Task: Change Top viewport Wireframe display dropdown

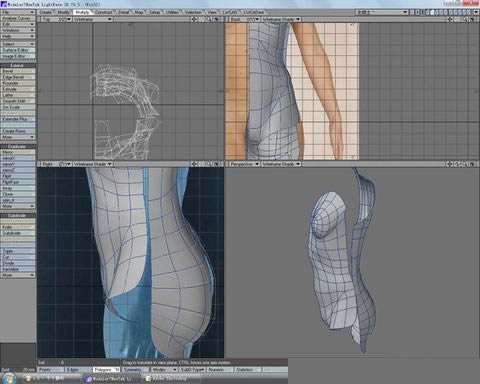Action: 93,19
